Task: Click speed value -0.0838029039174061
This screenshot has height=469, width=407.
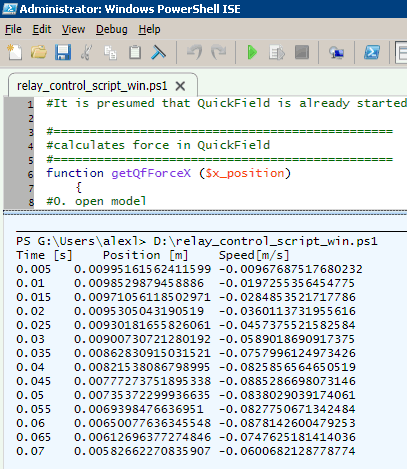Action: coord(287,395)
